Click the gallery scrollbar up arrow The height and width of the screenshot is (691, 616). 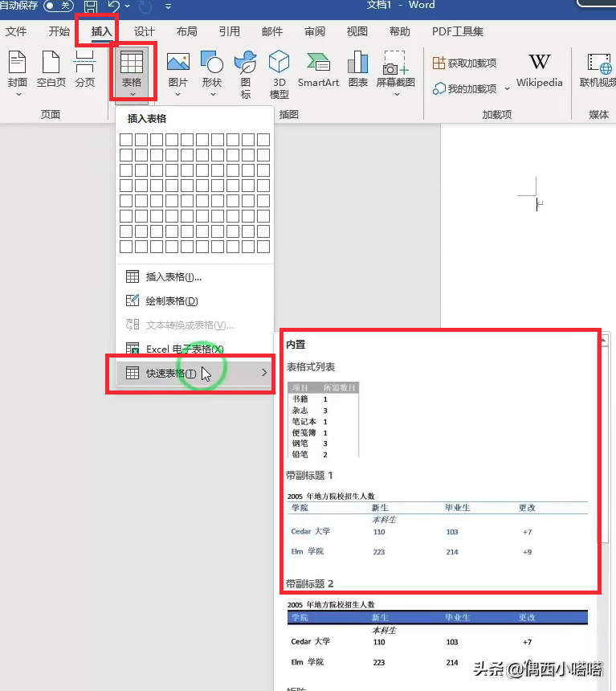click(x=604, y=340)
